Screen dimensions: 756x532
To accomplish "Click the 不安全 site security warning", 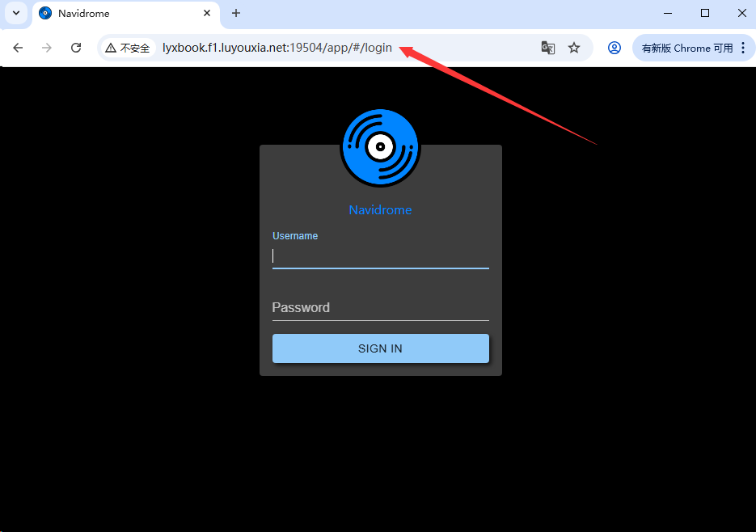I will click(129, 48).
